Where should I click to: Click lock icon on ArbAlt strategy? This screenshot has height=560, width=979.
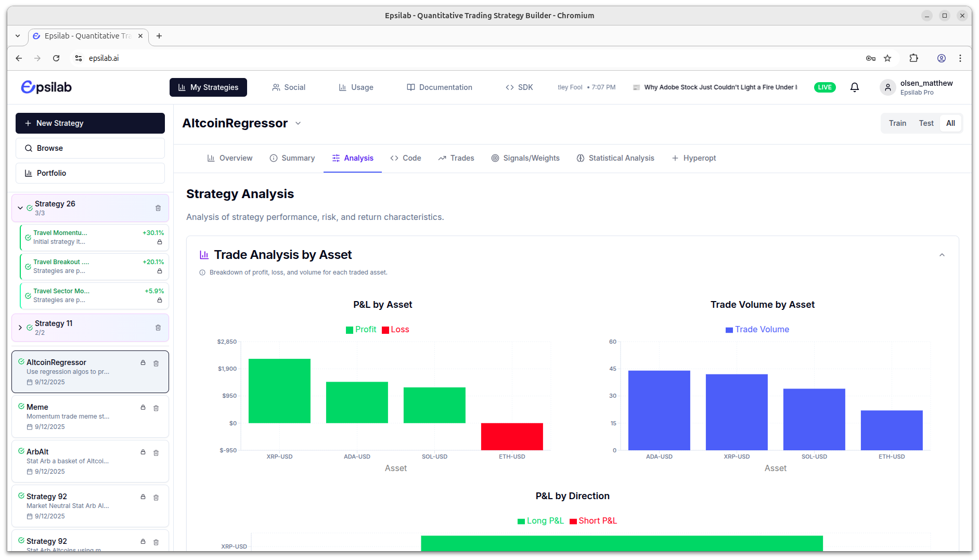143,452
